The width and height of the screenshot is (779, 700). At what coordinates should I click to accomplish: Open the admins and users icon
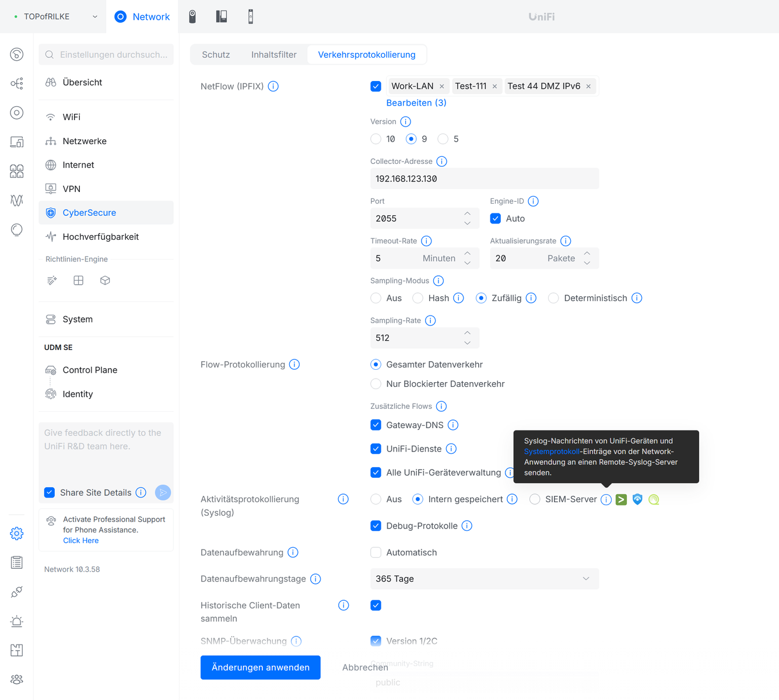[17, 679]
